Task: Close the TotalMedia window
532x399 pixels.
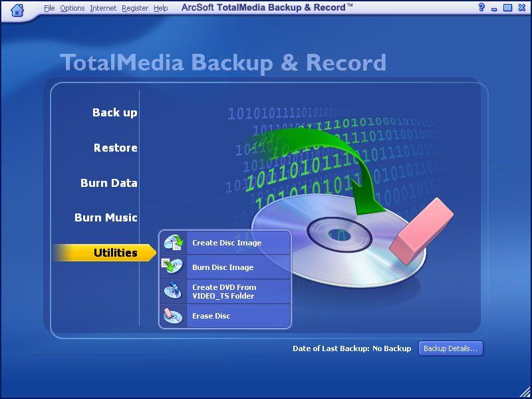Action: [522, 7]
